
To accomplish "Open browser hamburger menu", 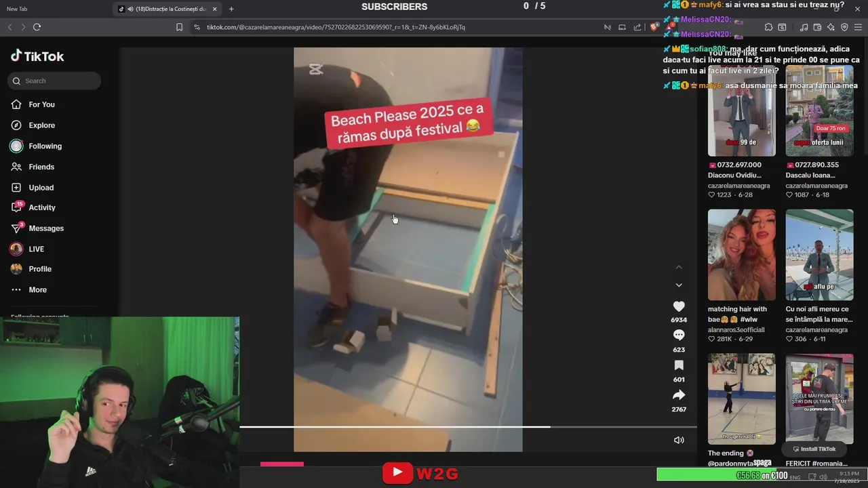I will [859, 27].
